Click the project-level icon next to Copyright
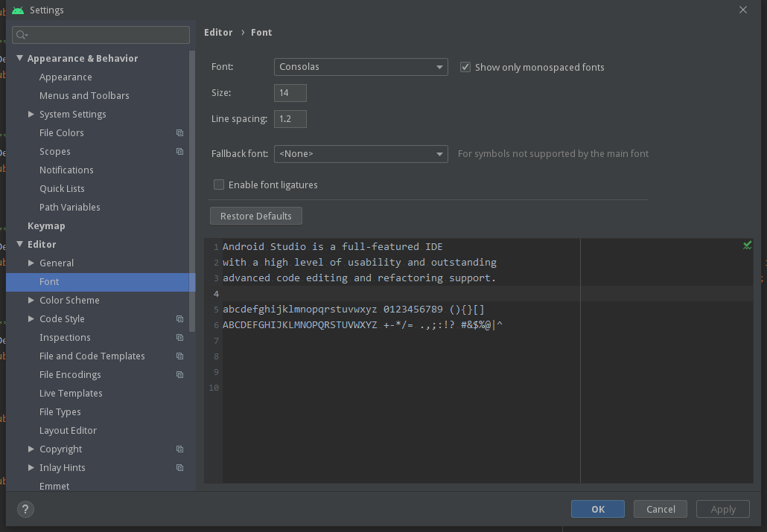767x532 pixels. click(179, 449)
